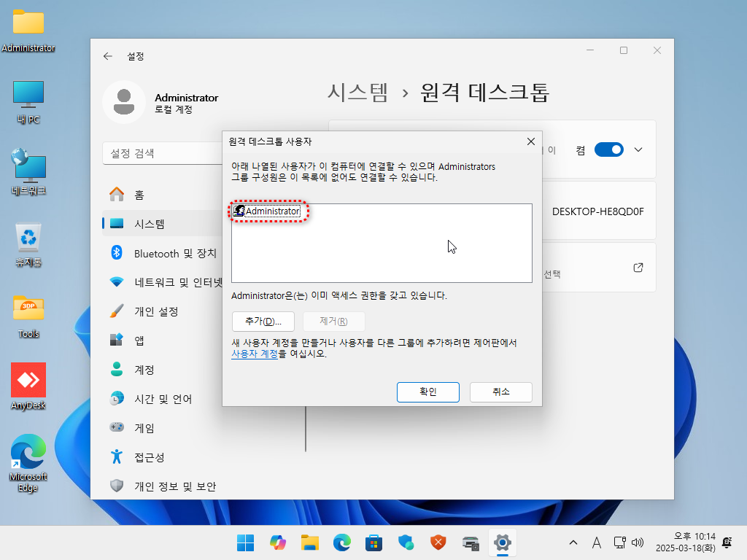Go back using Settings back arrow
The width and height of the screenshot is (747, 560).
point(108,56)
